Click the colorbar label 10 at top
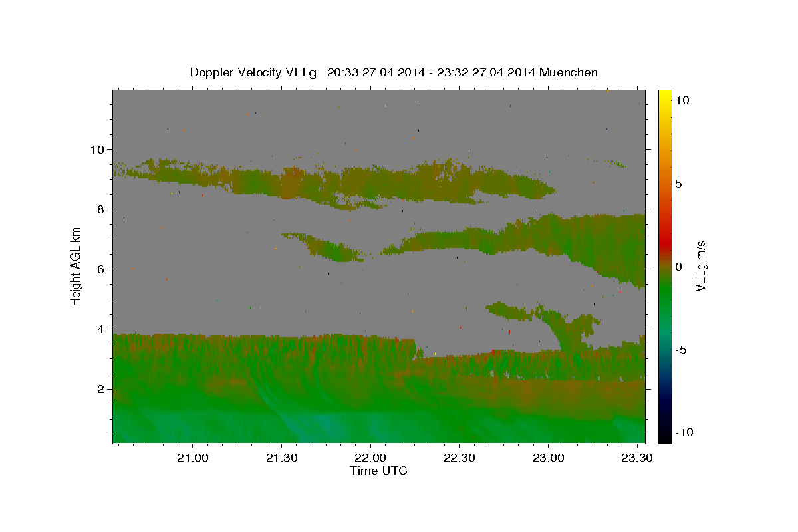The image size is (798, 532). (682, 100)
